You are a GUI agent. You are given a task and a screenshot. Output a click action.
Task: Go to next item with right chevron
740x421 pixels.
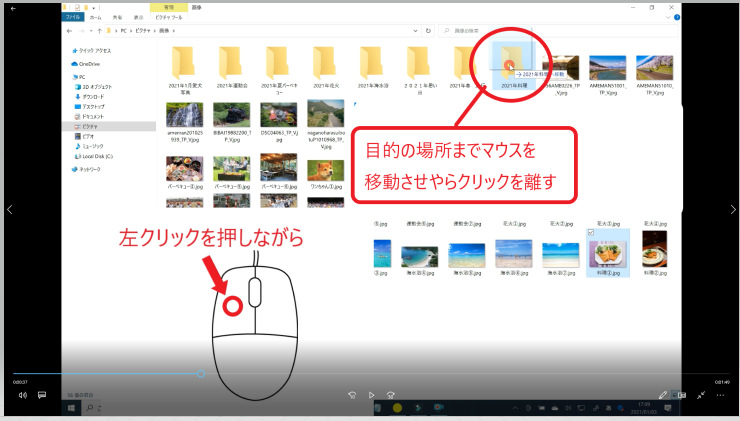(x=730, y=209)
